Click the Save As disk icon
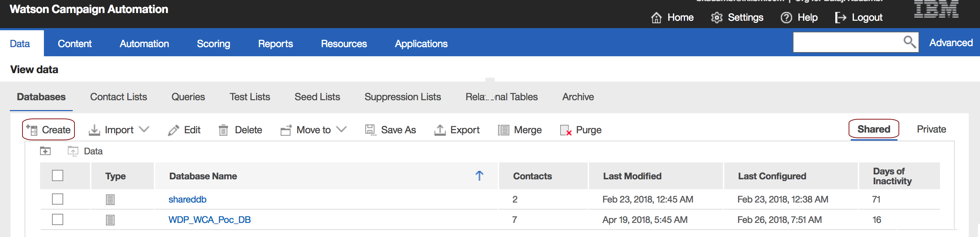 point(371,130)
